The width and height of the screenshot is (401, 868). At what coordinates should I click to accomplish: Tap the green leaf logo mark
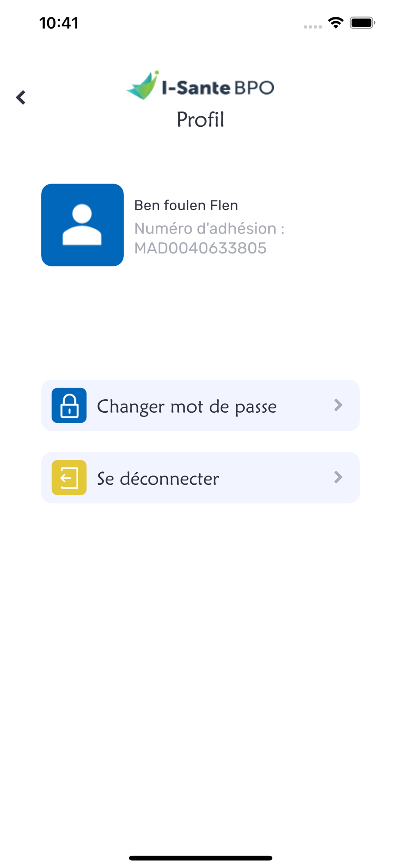tap(143, 85)
